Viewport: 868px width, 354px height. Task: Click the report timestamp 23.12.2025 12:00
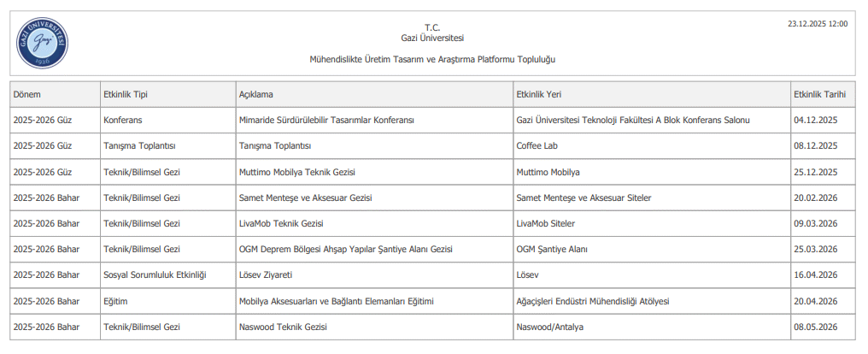(x=818, y=24)
